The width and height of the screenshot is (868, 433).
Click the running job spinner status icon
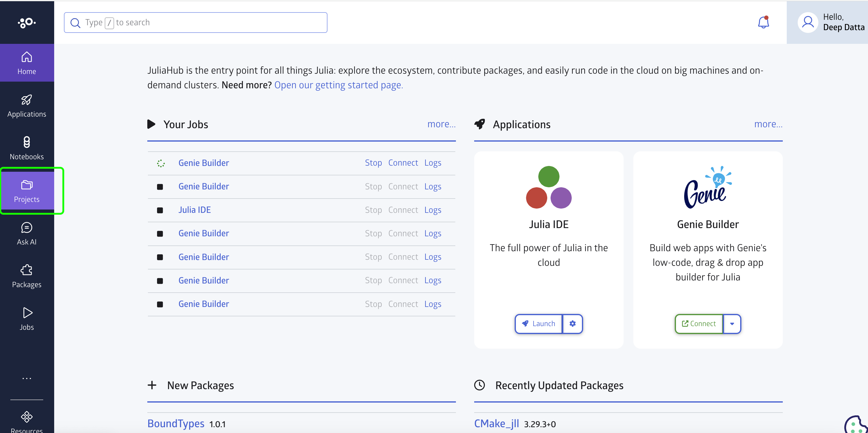[x=161, y=164]
